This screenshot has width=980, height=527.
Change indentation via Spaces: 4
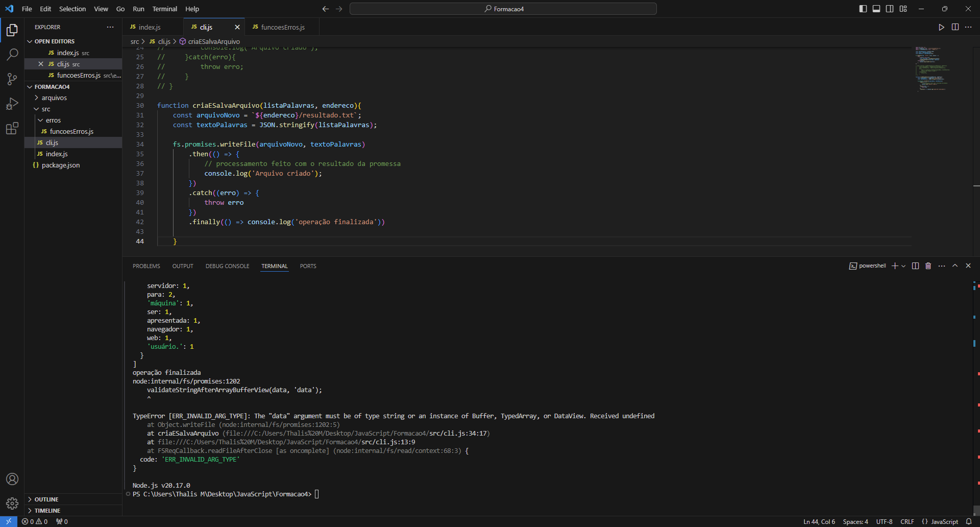click(x=855, y=521)
